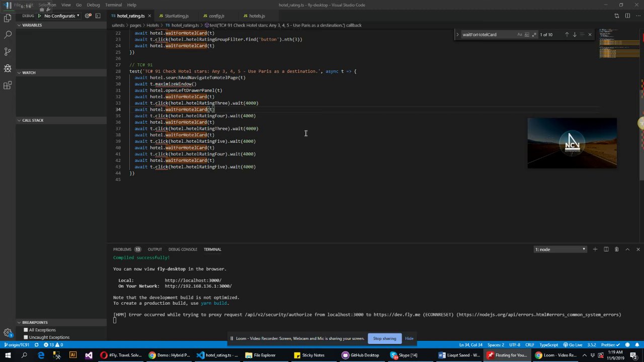
Task: Click Stop sharing in the Loom bar
Action: pyautogui.click(x=384, y=338)
